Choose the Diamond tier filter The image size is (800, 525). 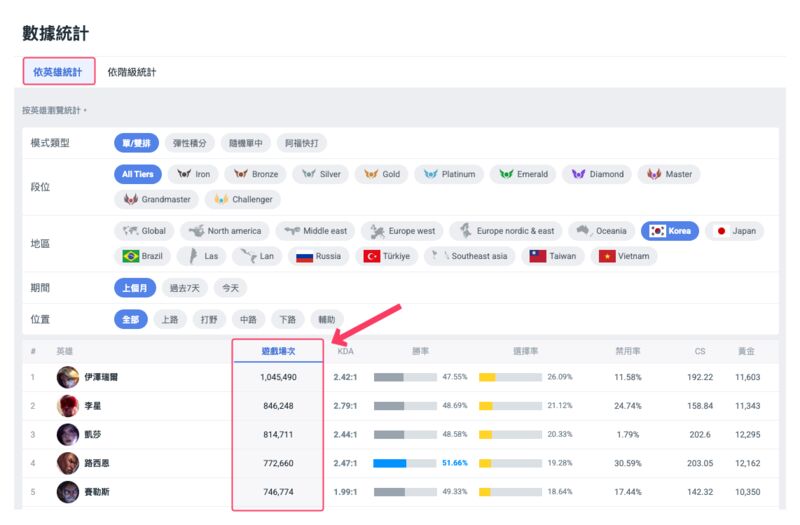596,174
